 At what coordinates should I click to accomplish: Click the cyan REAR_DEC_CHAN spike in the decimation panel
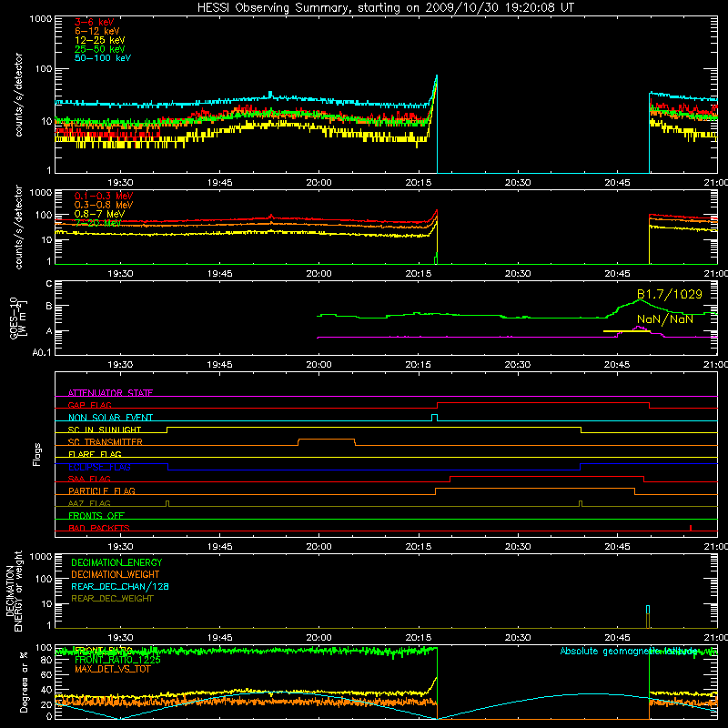648,609
